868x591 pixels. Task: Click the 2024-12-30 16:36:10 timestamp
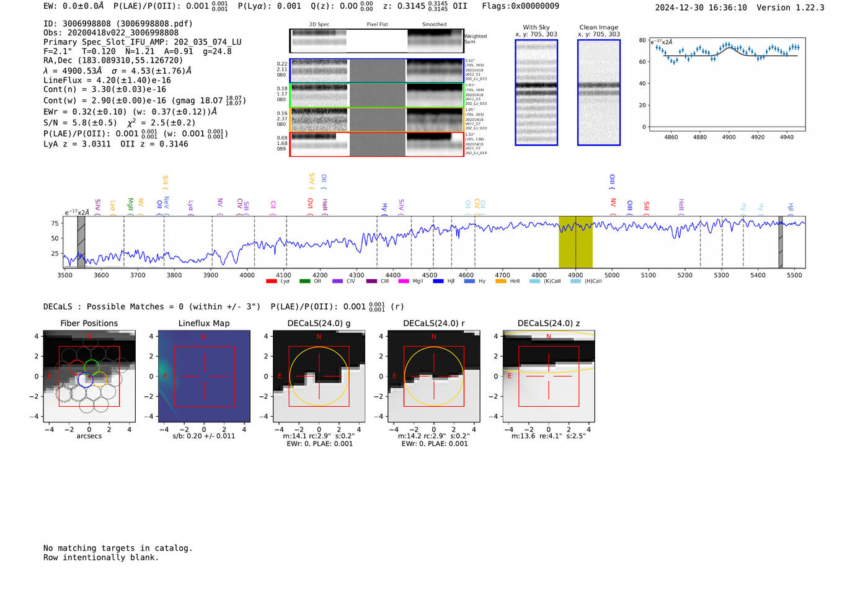pos(701,7)
